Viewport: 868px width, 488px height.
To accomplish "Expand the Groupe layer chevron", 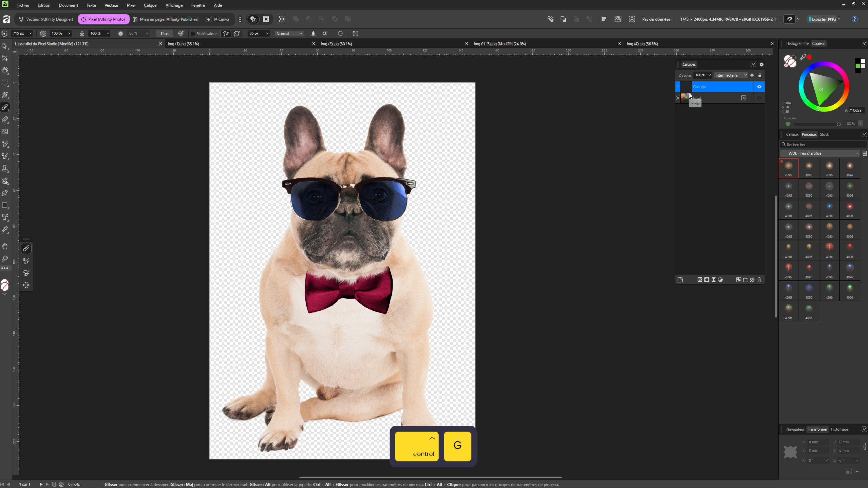I will tap(678, 87).
